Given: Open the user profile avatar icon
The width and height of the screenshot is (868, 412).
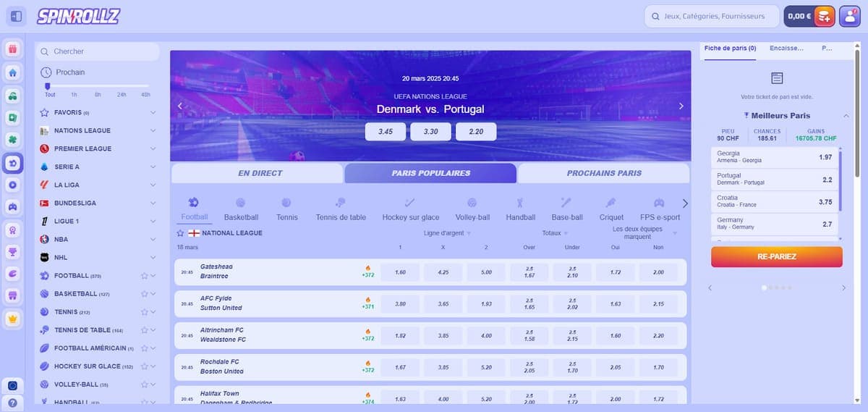Looking at the screenshot, I should tap(849, 16).
